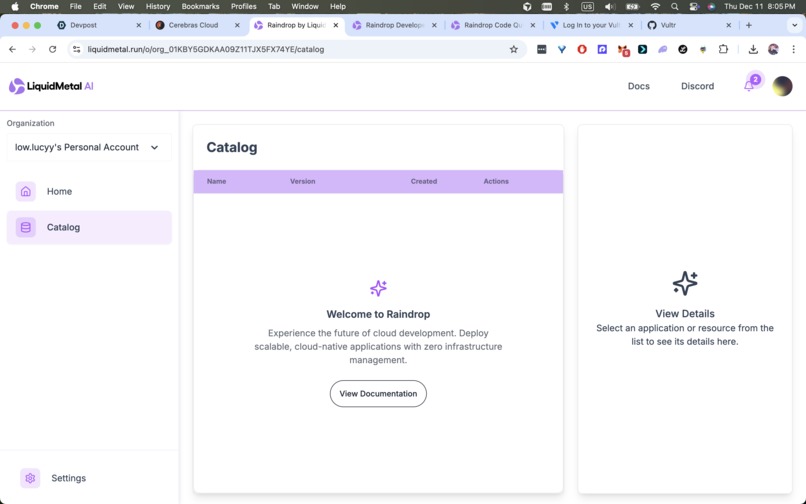The image size is (806, 504).
Task: Open macOS Spotlight search
Action: pyautogui.click(x=674, y=7)
